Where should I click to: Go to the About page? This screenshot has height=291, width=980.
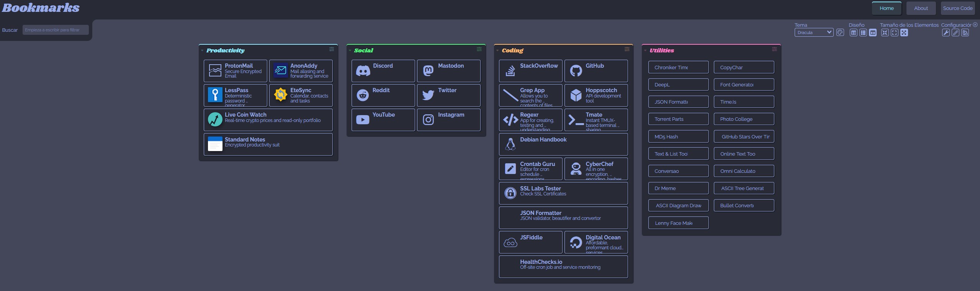click(921, 8)
